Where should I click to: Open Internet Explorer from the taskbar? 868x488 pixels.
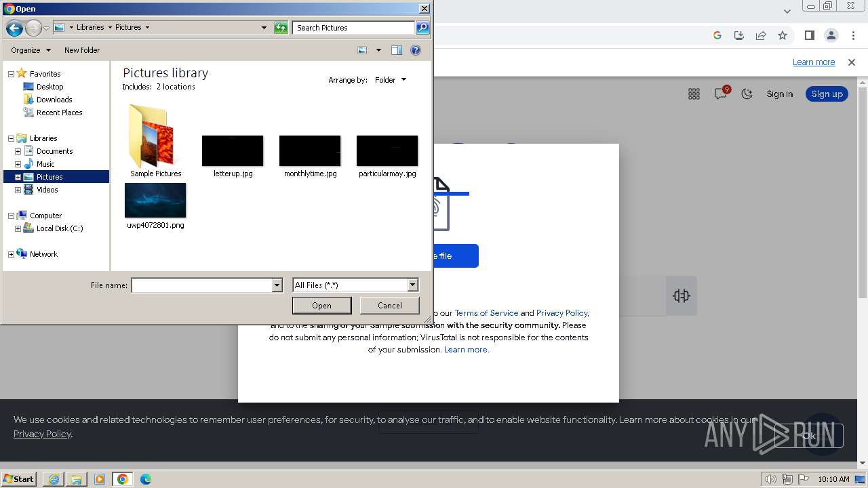click(x=54, y=479)
